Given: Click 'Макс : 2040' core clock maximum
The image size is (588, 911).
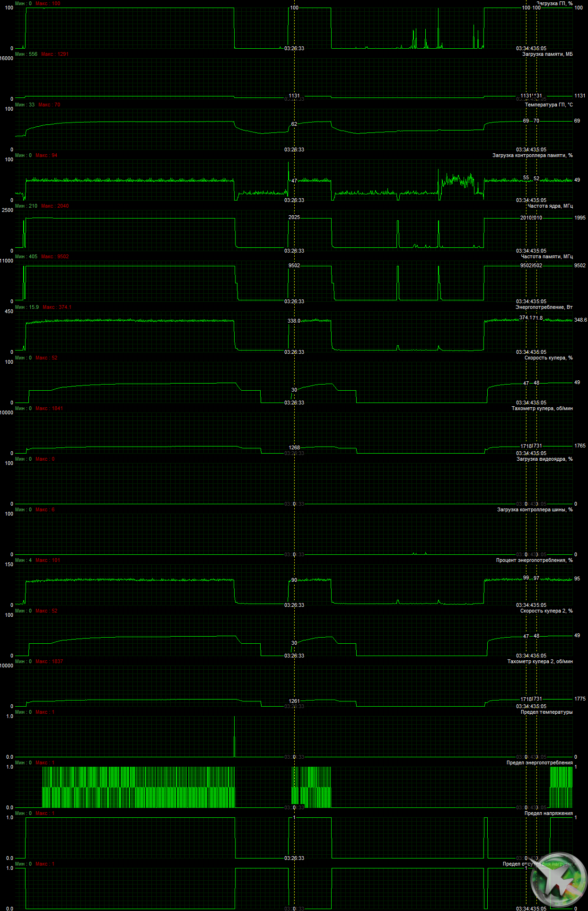Looking at the screenshot, I should pyautogui.click(x=55, y=206).
